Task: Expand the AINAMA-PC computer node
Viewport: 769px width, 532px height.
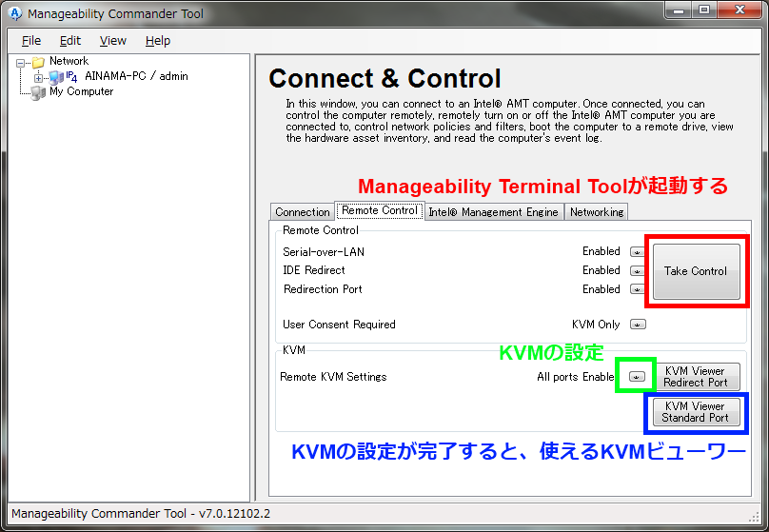Action: 38,78
